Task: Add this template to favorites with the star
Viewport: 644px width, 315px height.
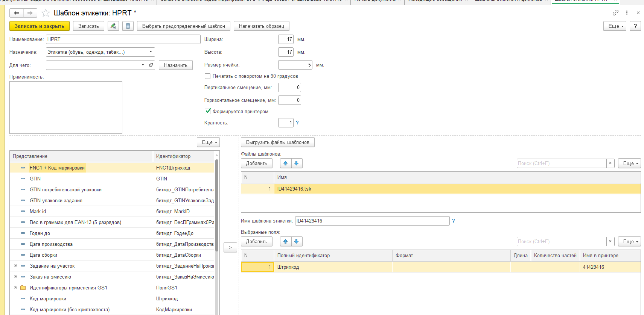Action: 46,13
